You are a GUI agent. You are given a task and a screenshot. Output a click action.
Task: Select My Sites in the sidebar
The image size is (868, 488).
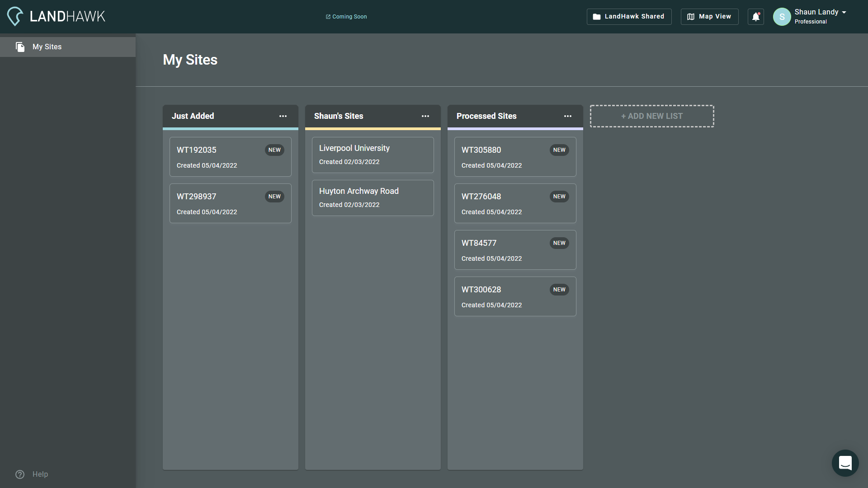coord(68,47)
